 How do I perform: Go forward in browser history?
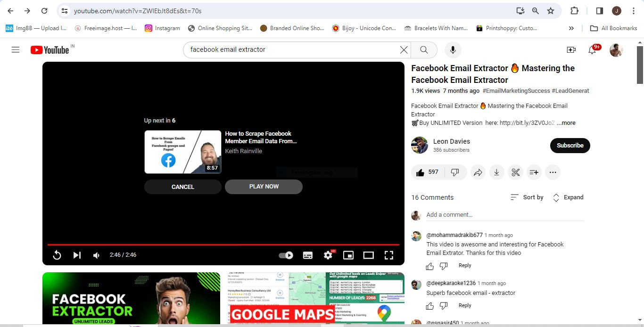[27, 11]
